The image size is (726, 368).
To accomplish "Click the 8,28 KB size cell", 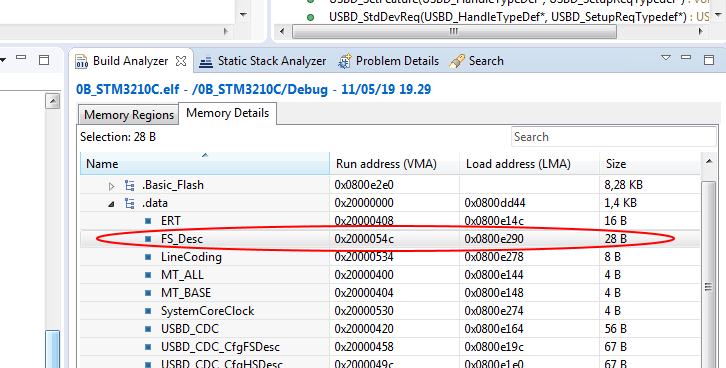I will pyautogui.click(x=623, y=185).
